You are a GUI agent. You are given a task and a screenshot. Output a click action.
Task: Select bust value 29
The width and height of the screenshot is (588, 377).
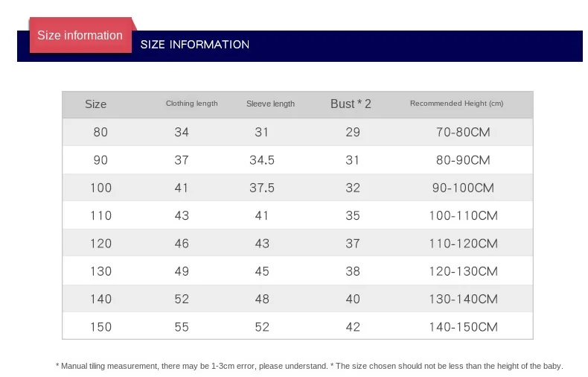point(353,132)
